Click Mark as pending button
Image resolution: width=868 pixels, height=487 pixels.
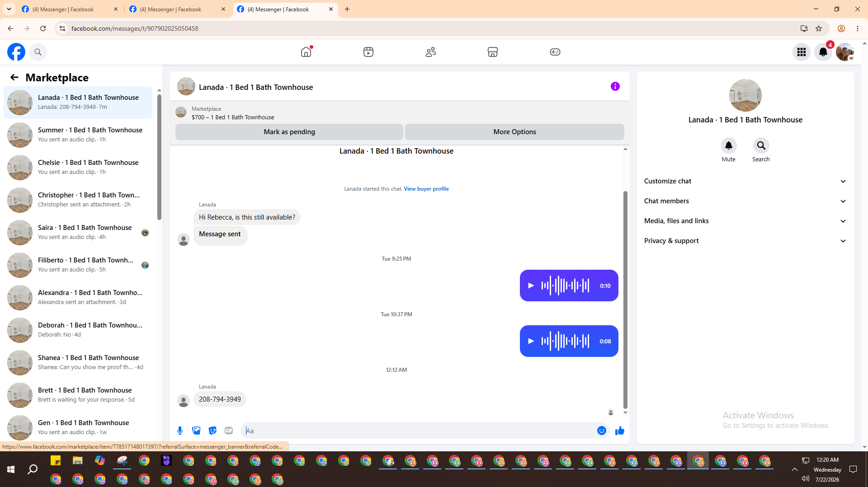(289, 132)
